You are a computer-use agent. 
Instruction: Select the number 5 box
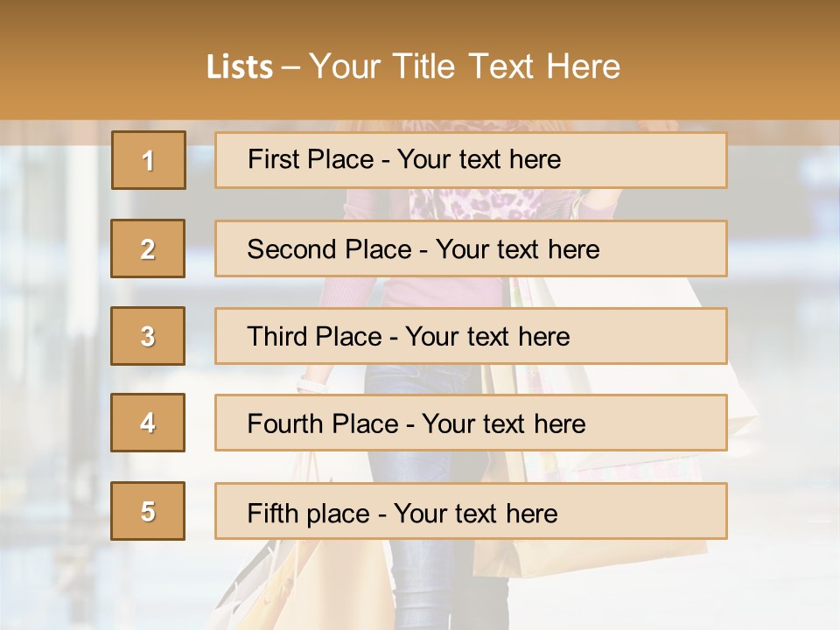pos(148,511)
